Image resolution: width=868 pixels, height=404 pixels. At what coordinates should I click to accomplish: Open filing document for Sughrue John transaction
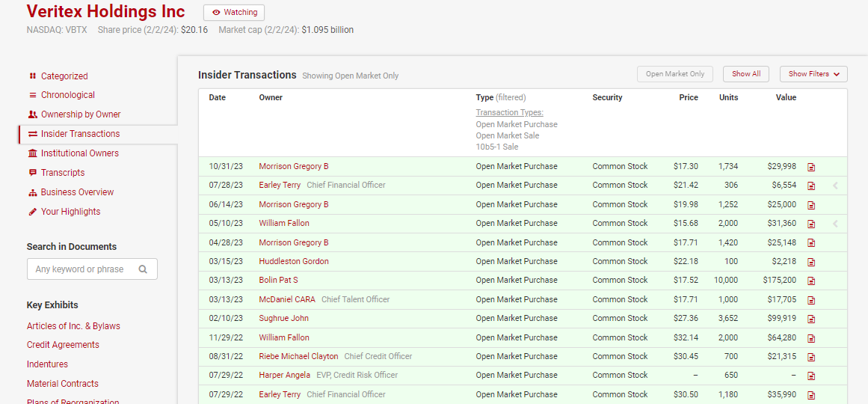pos(811,319)
